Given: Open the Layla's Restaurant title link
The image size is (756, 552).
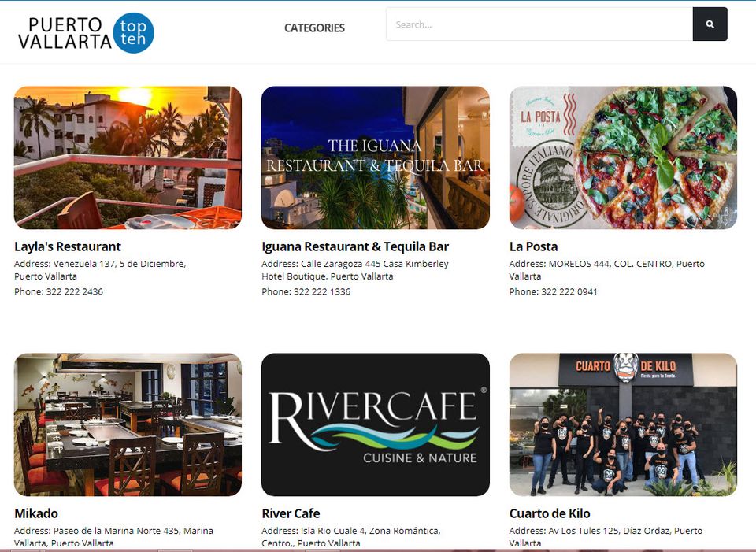Looking at the screenshot, I should pyautogui.click(x=68, y=246).
